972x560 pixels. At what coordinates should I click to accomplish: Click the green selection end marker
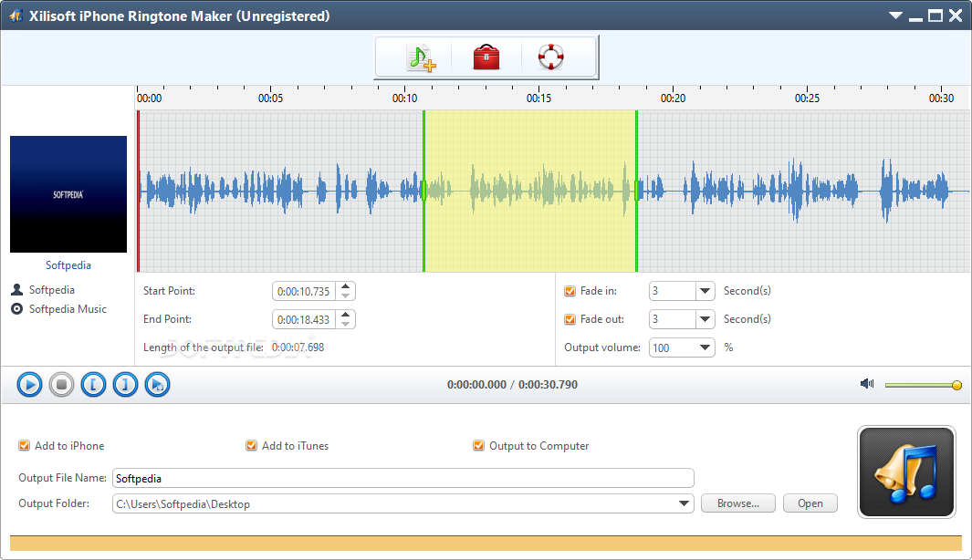coord(637,191)
